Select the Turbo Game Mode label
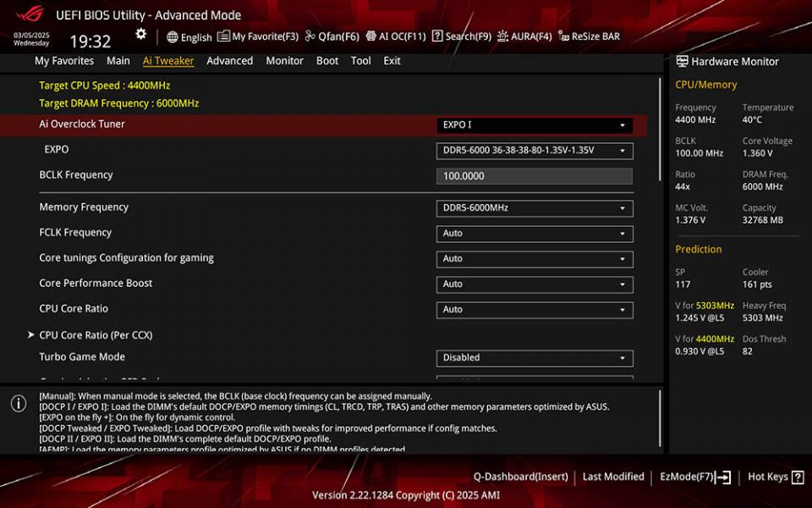The height and width of the screenshot is (508, 812). point(82,356)
